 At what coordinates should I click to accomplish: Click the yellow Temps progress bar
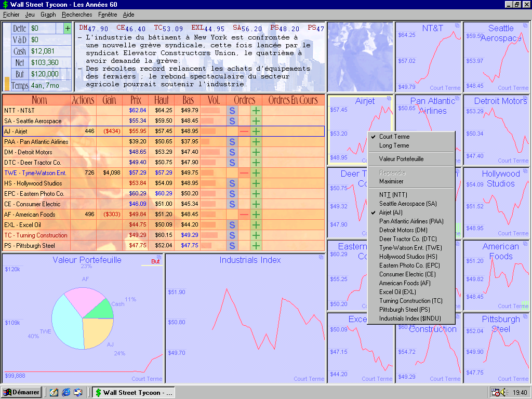point(7,84)
